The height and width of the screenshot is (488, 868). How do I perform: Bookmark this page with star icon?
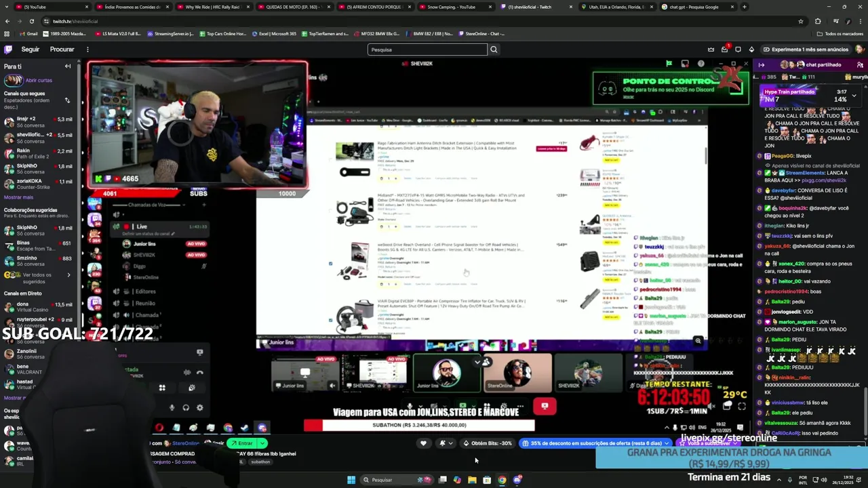point(801,21)
